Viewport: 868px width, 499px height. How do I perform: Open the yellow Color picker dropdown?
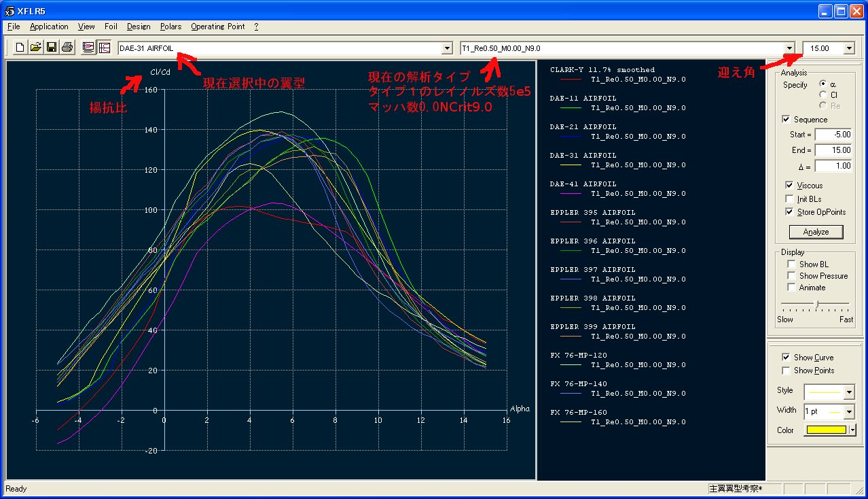pyautogui.click(x=853, y=430)
